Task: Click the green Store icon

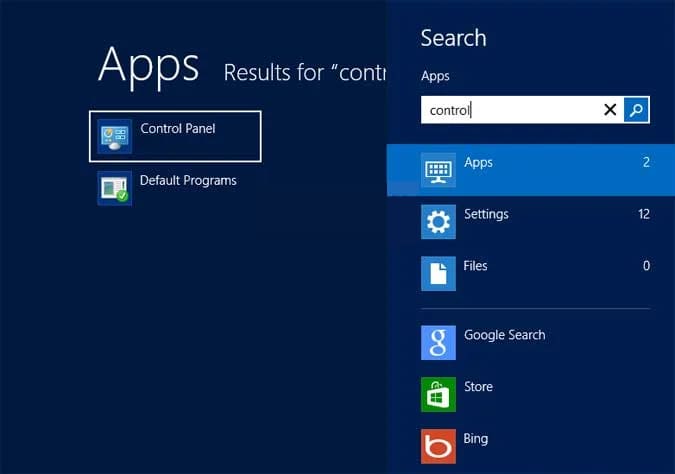Action: coord(438,394)
